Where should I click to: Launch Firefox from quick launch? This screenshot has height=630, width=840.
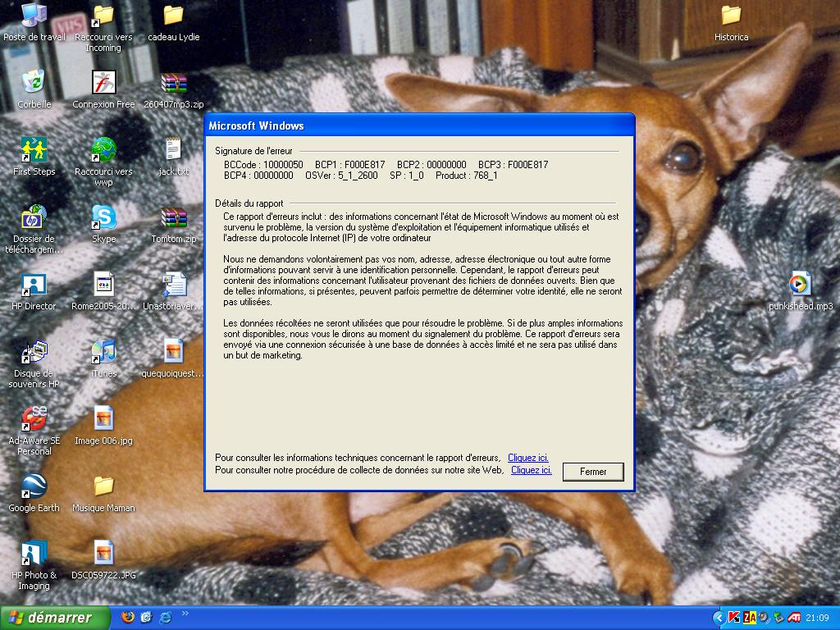(x=127, y=617)
